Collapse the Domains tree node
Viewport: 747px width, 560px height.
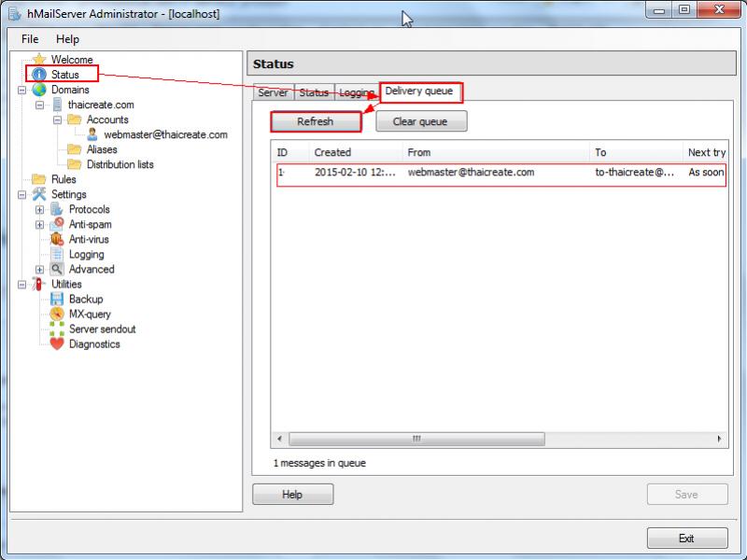click(21, 90)
